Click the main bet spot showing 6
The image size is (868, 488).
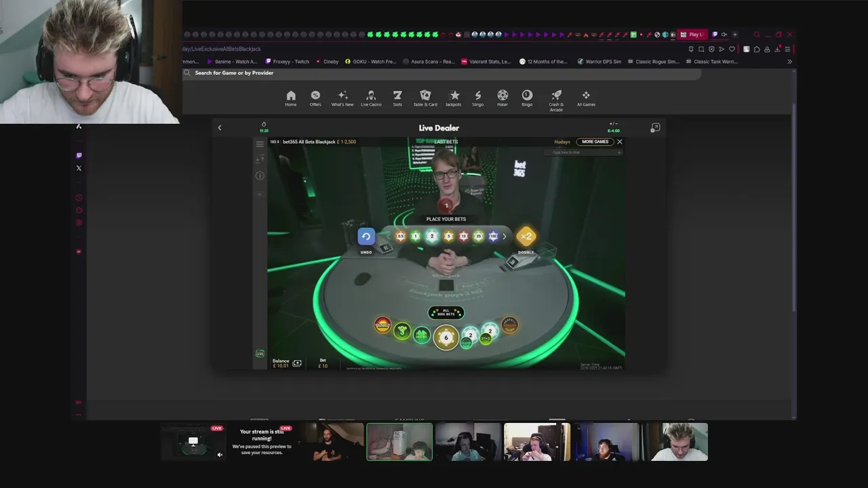[x=446, y=338]
